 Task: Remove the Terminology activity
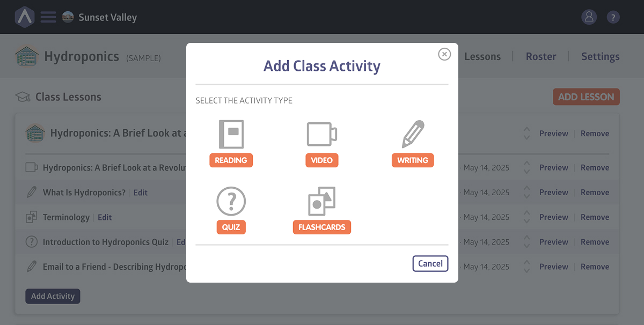coord(594,217)
